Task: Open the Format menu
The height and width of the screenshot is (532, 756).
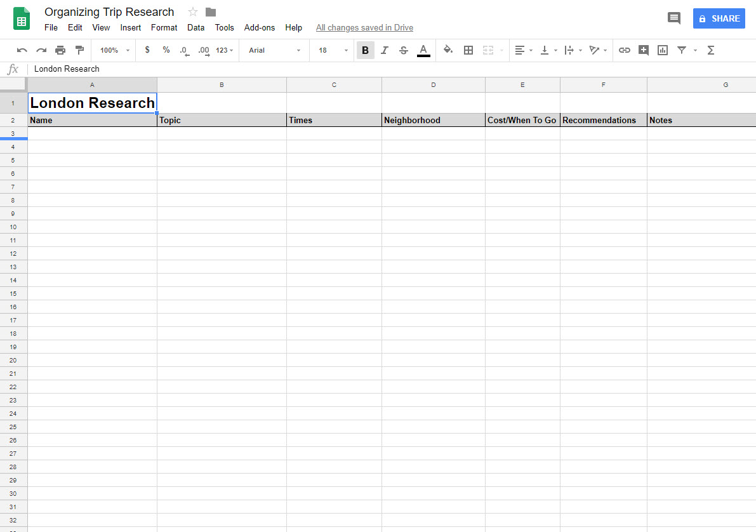Action: point(164,27)
